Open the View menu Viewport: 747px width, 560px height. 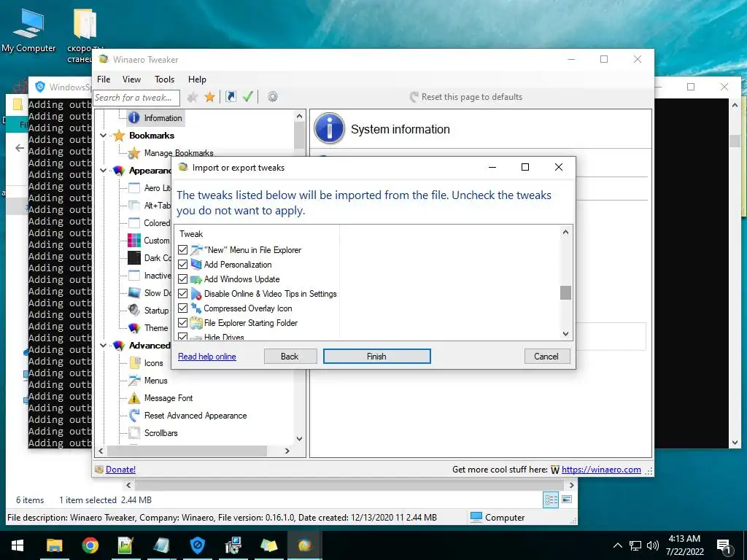131,79
